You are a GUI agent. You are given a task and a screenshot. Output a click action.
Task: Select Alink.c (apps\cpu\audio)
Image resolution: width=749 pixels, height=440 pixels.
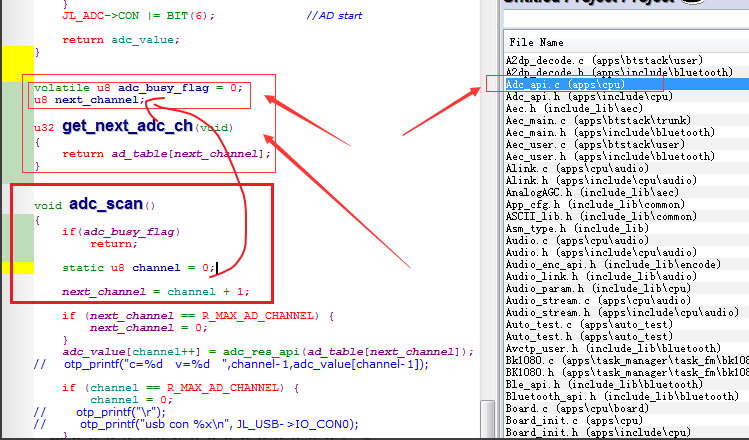coord(577,168)
